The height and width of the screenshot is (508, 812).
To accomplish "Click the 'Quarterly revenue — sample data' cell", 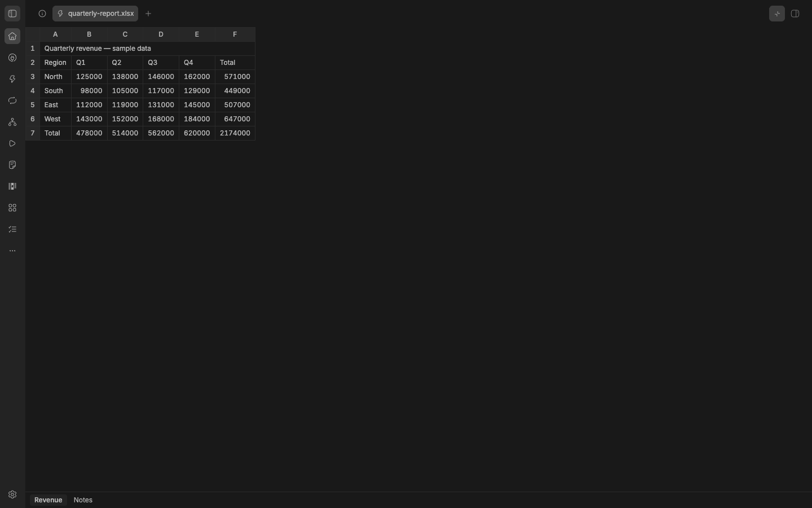I will tap(148, 49).
